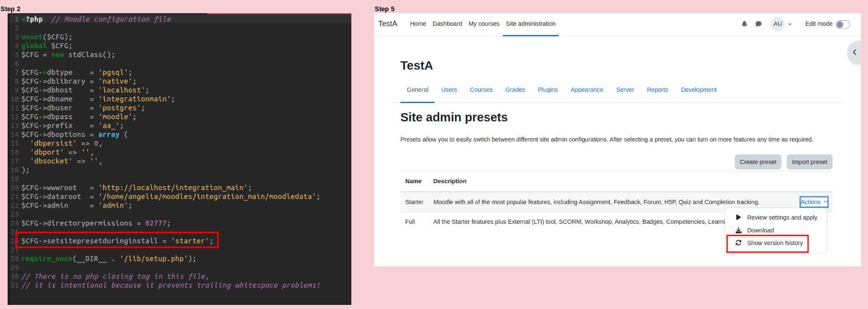Click the Starter preset description text
The width and height of the screenshot is (868, 309).
point(596,202)
